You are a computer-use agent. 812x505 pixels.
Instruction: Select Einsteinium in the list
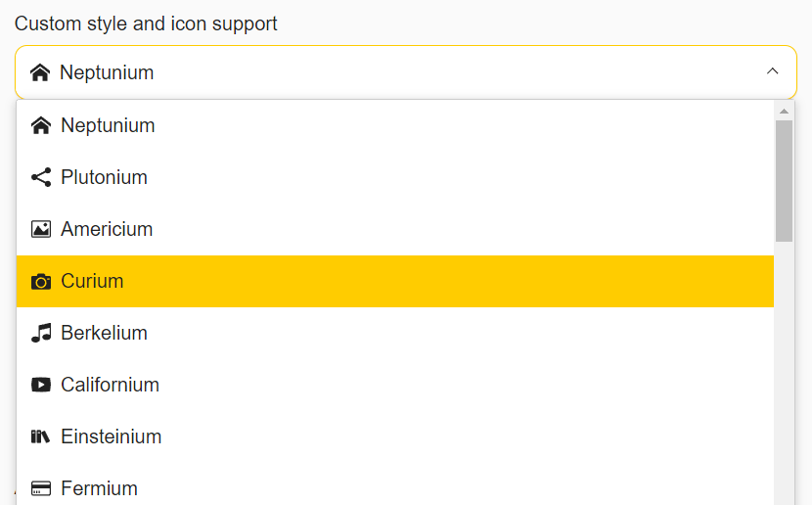click(x=395, y=436)
